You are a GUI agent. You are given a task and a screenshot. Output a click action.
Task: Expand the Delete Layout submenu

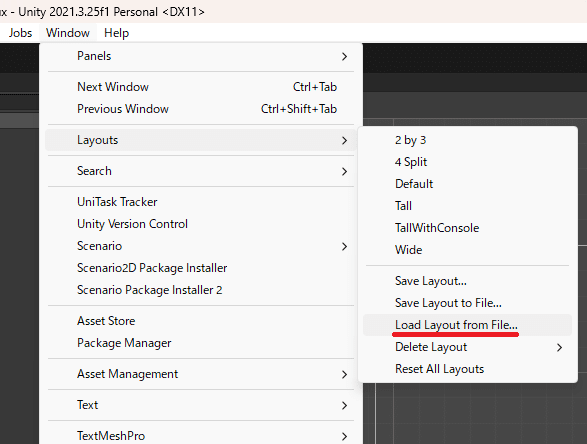pyautogui.click(x=467, y=347)
